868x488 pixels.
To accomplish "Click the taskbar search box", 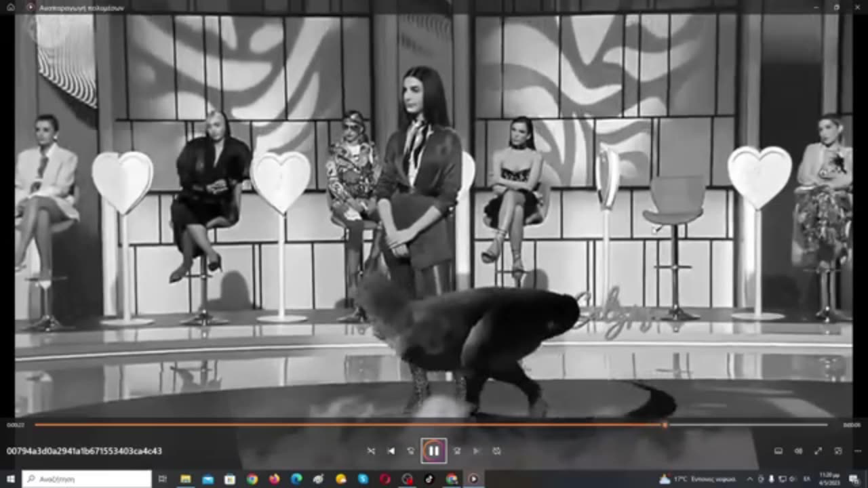I will click(87, 479).
